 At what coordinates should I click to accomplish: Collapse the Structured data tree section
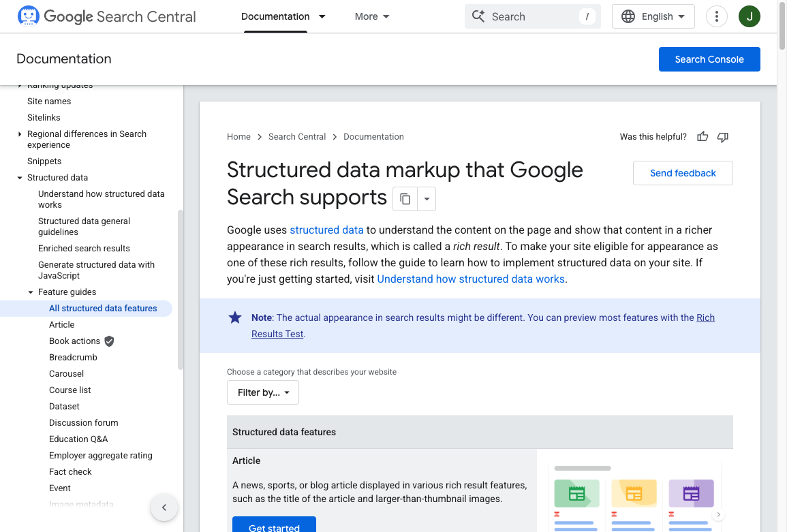click(20, 178)
